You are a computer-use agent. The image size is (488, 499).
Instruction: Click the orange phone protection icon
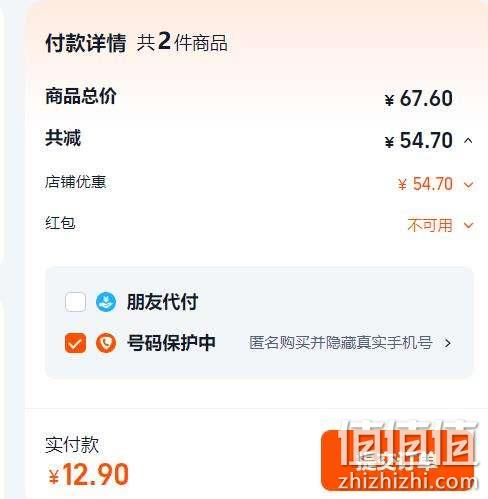(x=106, y=343)
